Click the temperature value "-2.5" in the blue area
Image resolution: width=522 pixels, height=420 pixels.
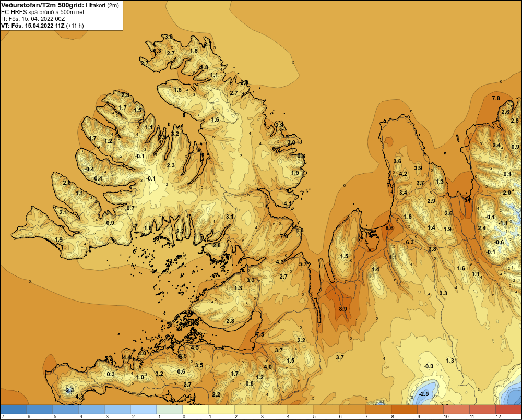point(424,394)
